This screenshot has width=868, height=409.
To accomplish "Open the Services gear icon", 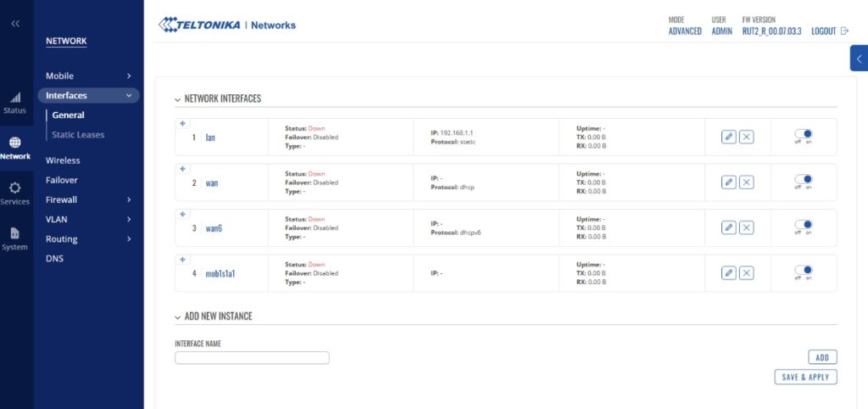I will point(15,188).
